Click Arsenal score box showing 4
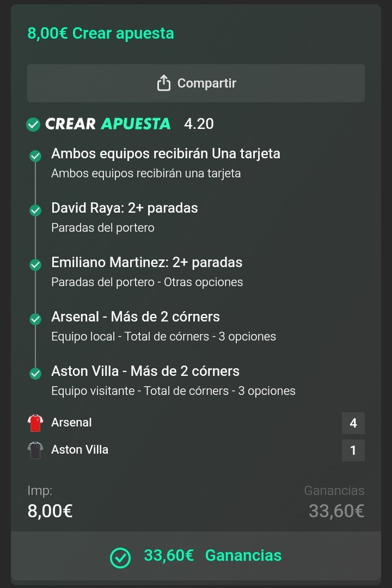This screenshot has height=588, width=392. pyautogui.click(x=353, y=423)
